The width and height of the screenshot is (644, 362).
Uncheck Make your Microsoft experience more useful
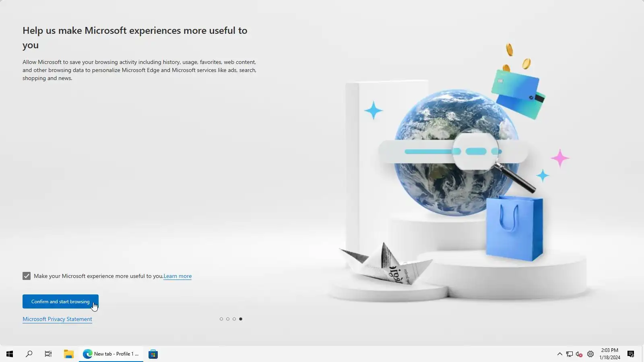point(27,276)
